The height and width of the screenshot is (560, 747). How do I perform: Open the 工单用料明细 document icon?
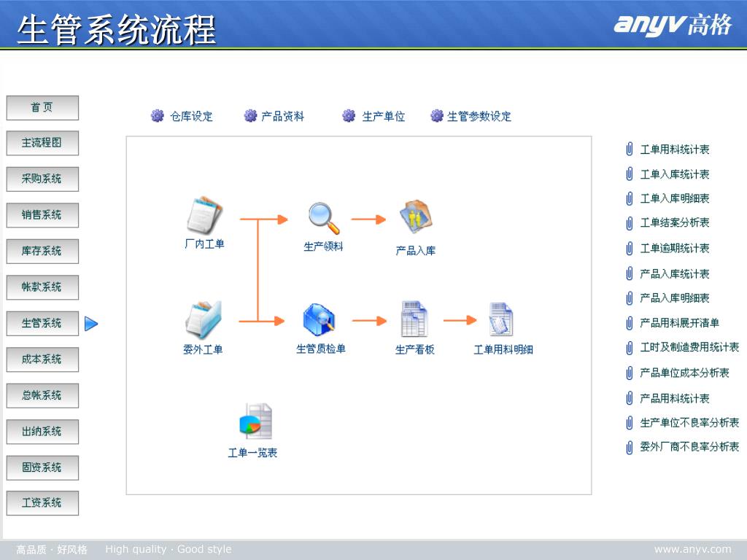(x=500, y=319)
